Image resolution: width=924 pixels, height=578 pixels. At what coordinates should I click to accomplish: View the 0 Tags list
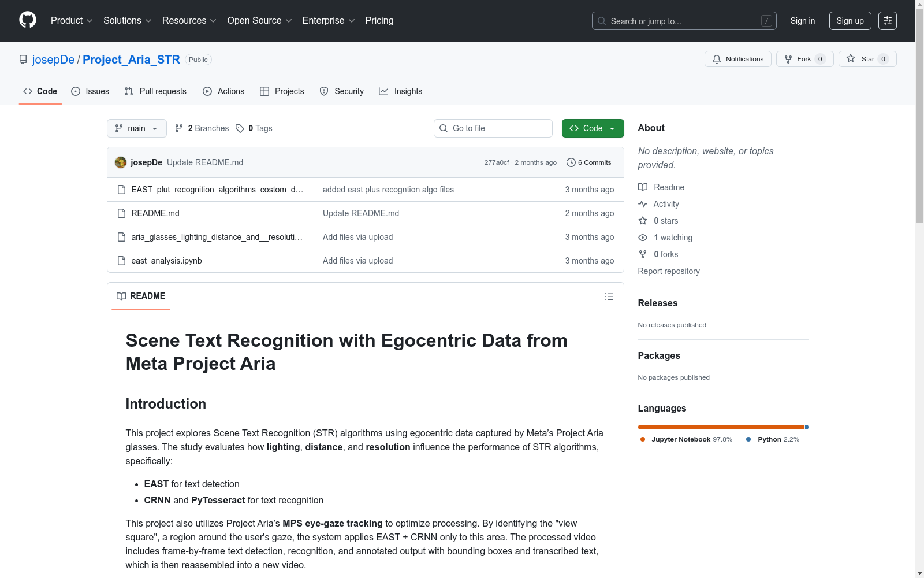point(254,128)
